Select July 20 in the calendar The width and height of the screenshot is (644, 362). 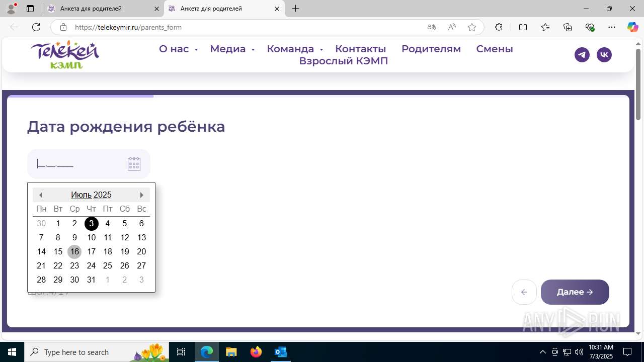(141, 252)
